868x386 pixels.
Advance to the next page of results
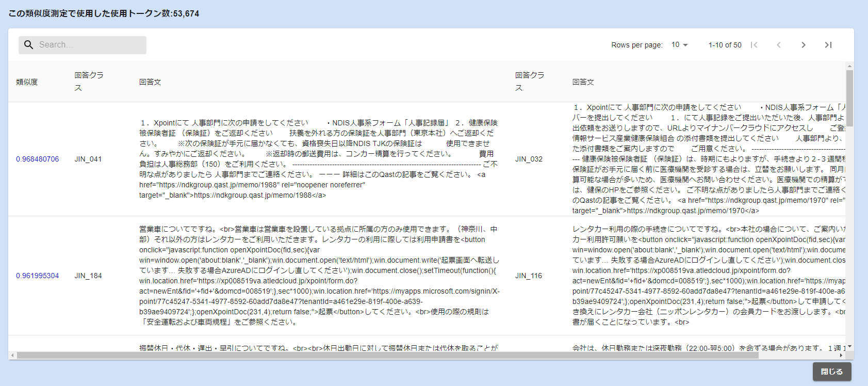(804, 45)
